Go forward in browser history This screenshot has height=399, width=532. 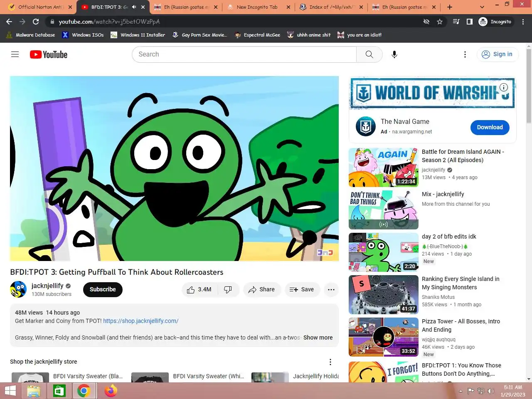click(22, 22)
